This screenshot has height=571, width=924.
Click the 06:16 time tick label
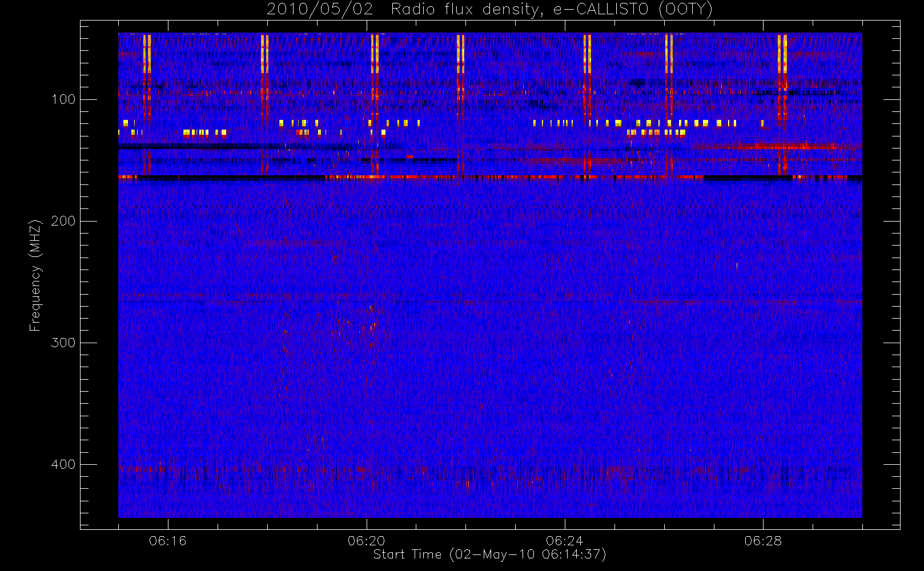168,541
